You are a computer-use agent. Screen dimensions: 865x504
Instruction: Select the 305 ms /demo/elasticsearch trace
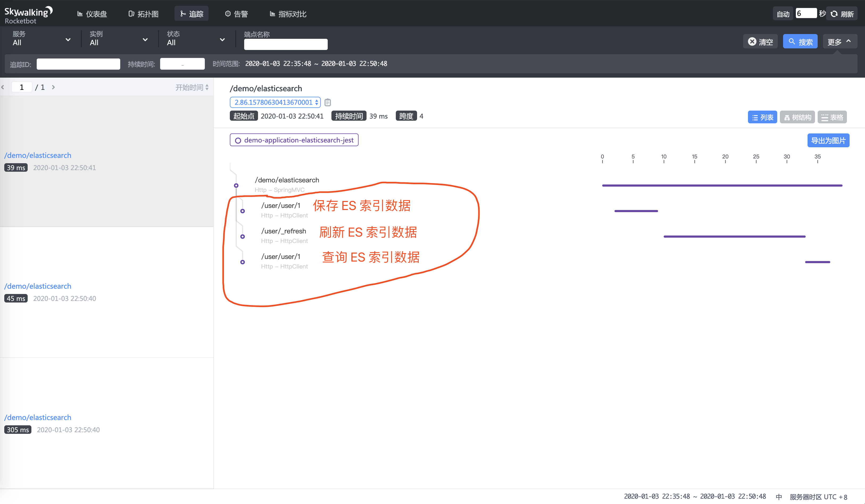[38, 418]
